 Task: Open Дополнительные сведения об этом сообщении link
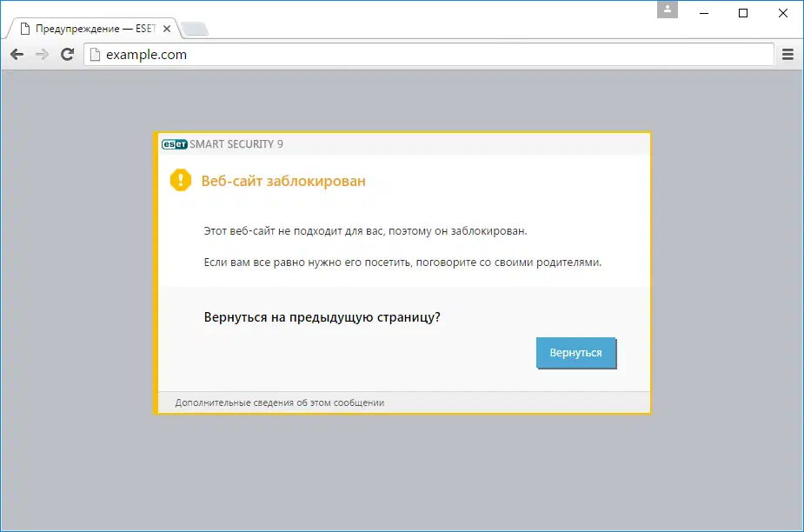[280, 402]
